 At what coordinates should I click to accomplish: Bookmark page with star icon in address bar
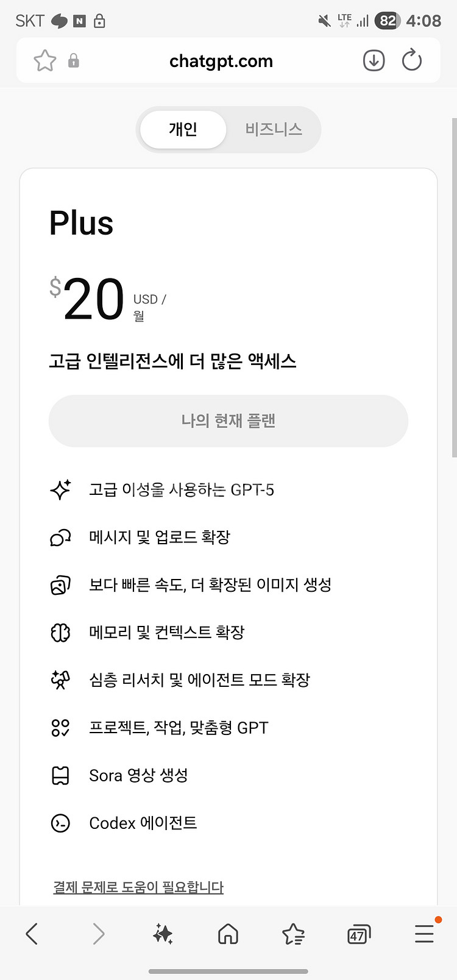tap(45, 61)
